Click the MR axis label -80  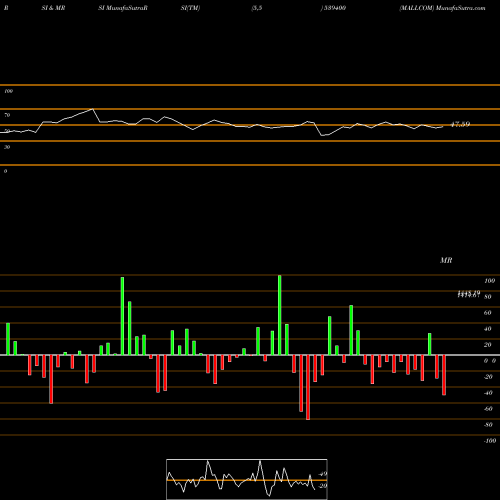488,425
